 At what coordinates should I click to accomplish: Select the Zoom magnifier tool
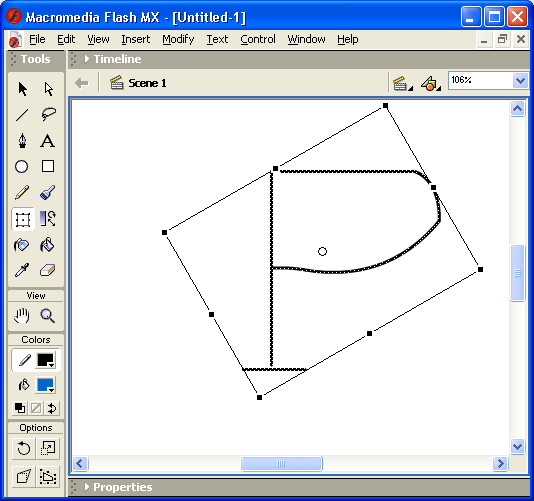48,316
